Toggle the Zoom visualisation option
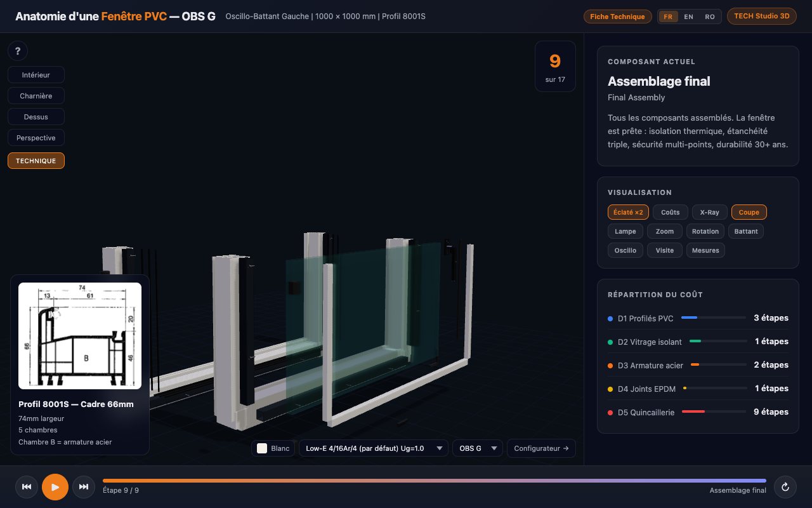The width and height of the screenshot is (812, 508). coord(665,231)
